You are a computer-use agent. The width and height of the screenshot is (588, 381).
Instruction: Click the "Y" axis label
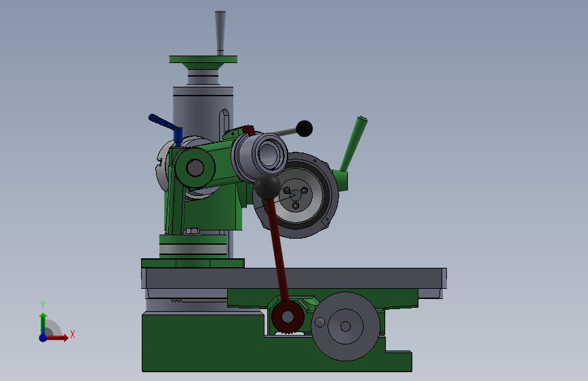tap(43, 305)
